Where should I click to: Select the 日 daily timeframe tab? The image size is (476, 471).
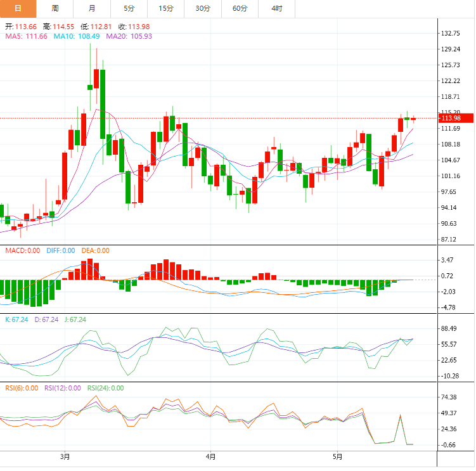[x=18, y=8]
